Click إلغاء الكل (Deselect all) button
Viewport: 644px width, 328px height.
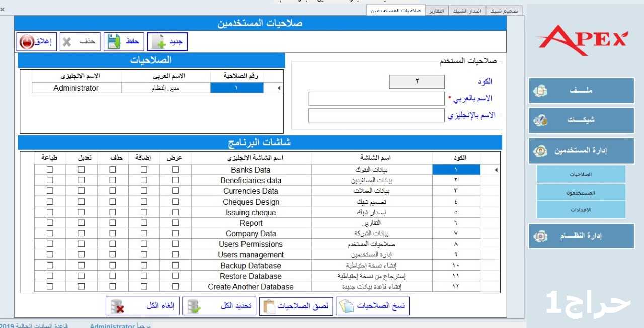(x=143, y=306)
